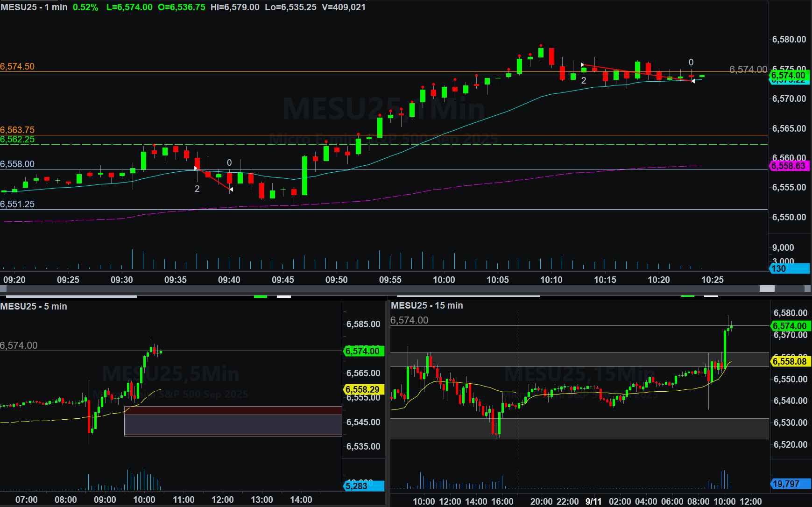The width and height of the screenshot is (812, 507).
Task: Click the white trade exit arrow near 09:40
Action: pos(231,189)
